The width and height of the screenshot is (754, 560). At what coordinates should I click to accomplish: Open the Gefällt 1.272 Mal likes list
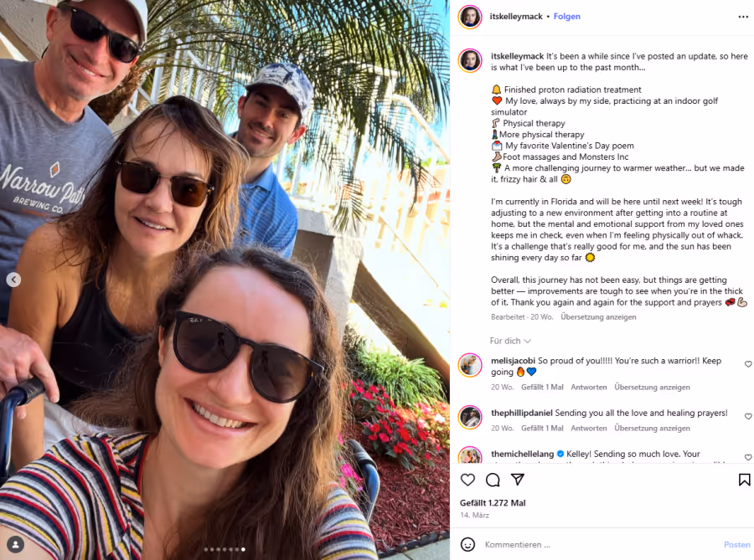click(493, 503)
